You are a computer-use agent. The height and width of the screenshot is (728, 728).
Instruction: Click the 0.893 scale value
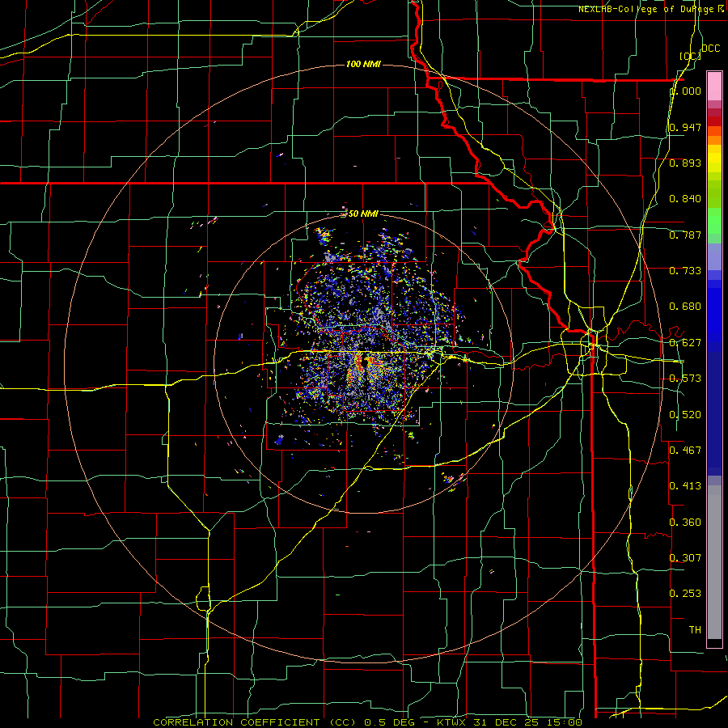tap(685, 163)
